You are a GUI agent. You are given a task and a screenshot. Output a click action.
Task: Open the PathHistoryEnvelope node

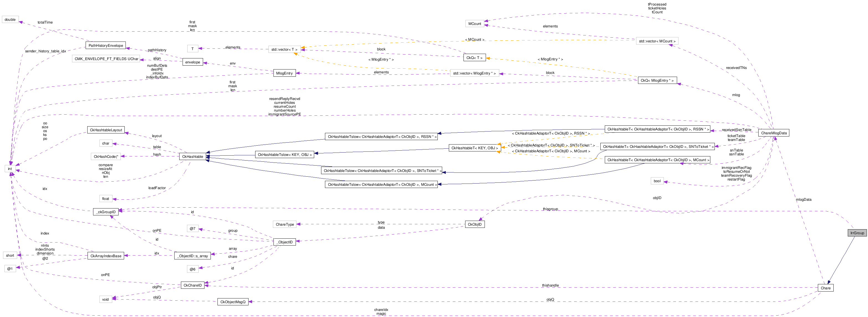(x=106, y=45)
